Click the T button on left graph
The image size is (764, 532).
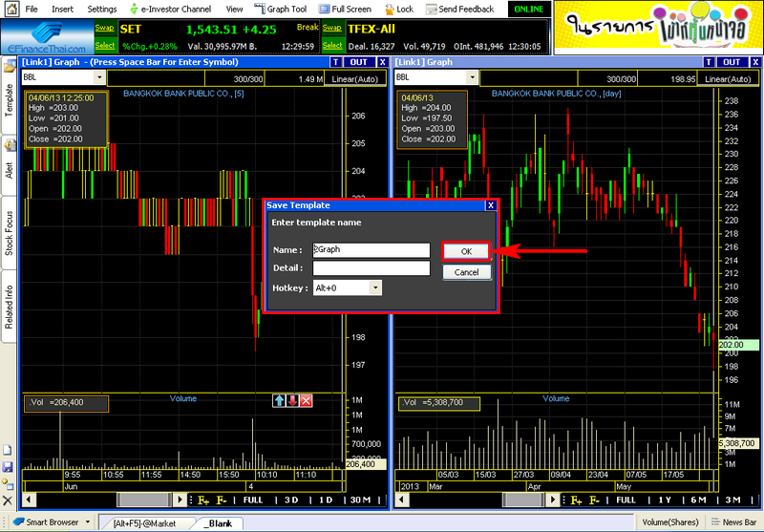(x=336, y=62)
